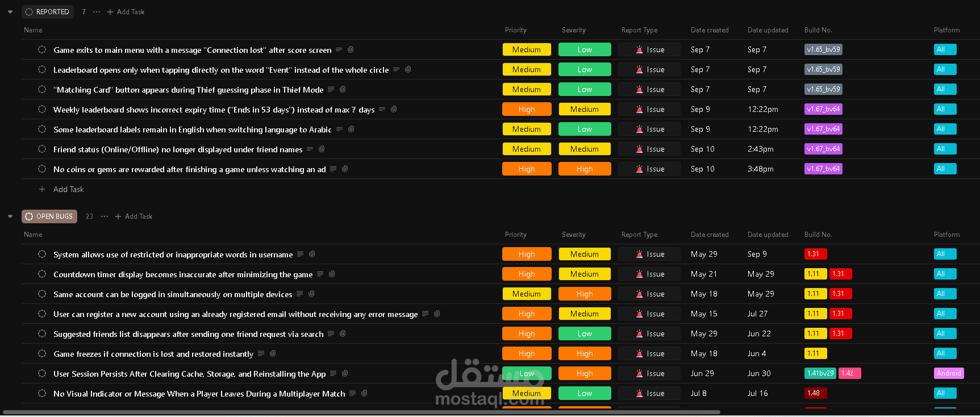Open task 'Some leaderboard labels remain in English'

click(193, 130)
